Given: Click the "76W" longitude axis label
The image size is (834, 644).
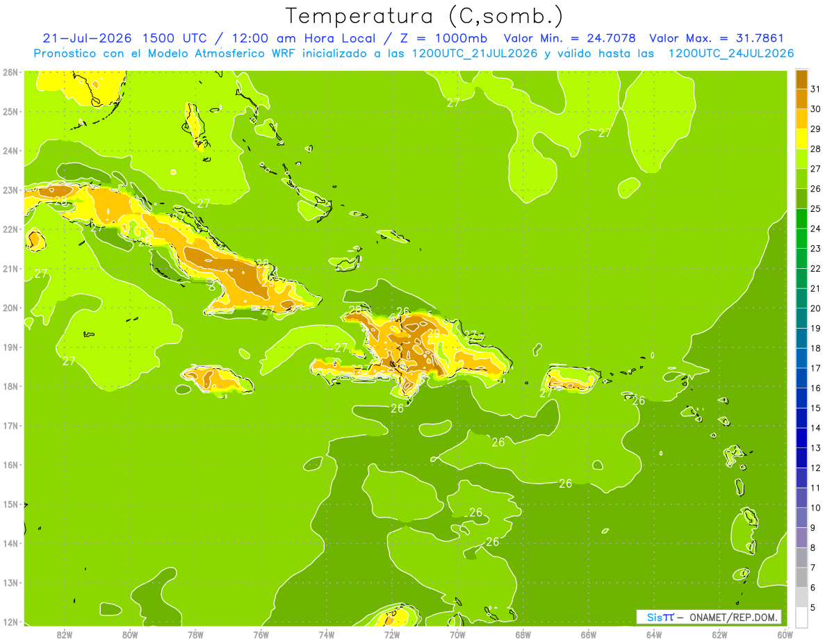Looking at the screenshot, I should pos(261,635).
